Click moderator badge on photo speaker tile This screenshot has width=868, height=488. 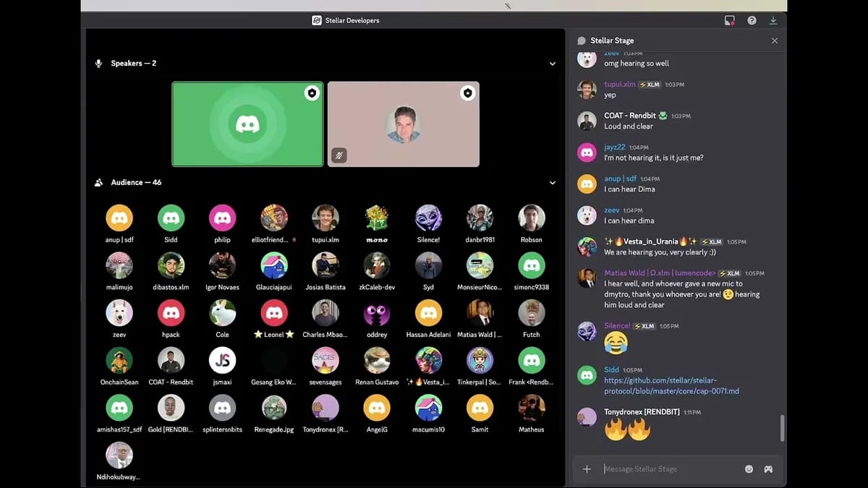click(x=468, y=93)
